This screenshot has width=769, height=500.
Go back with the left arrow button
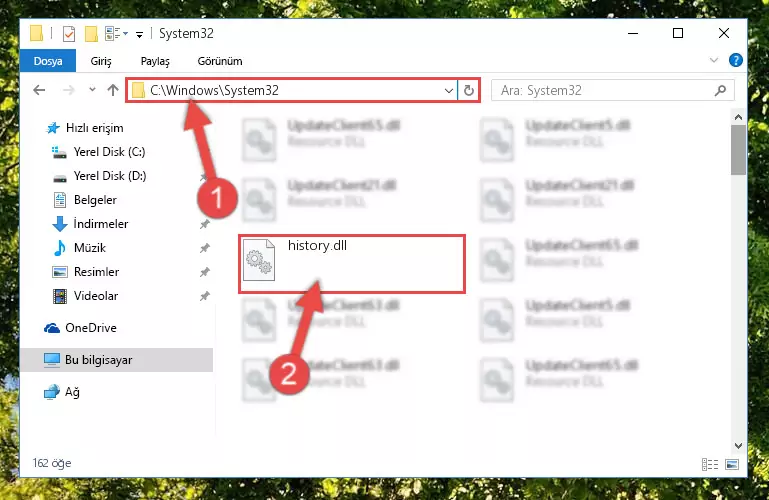pyautogui.click(x=39, y=90)
